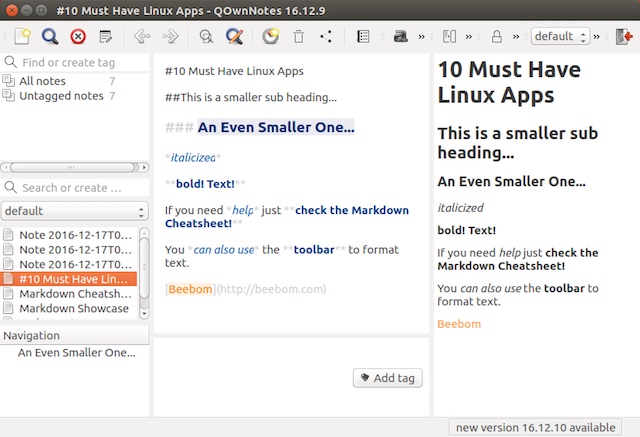Delete note with trash icon
The image size is (640, 437).
tap(299, 36)
